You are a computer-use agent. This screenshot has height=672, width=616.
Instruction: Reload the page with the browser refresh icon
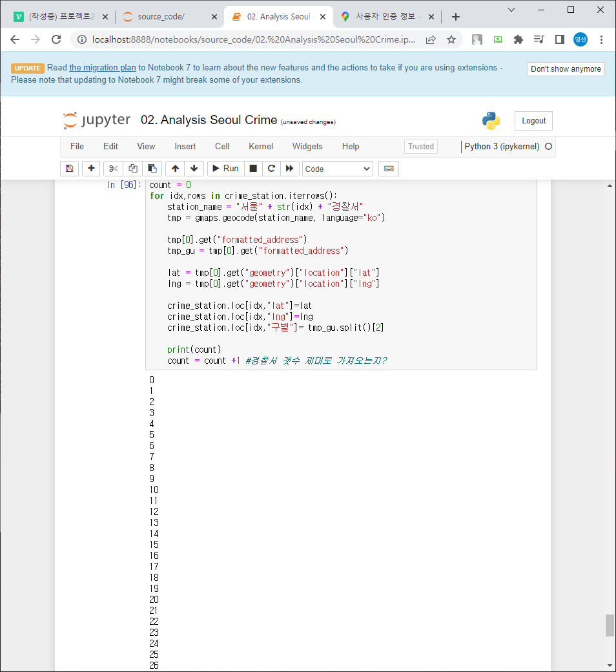[56, 39]
